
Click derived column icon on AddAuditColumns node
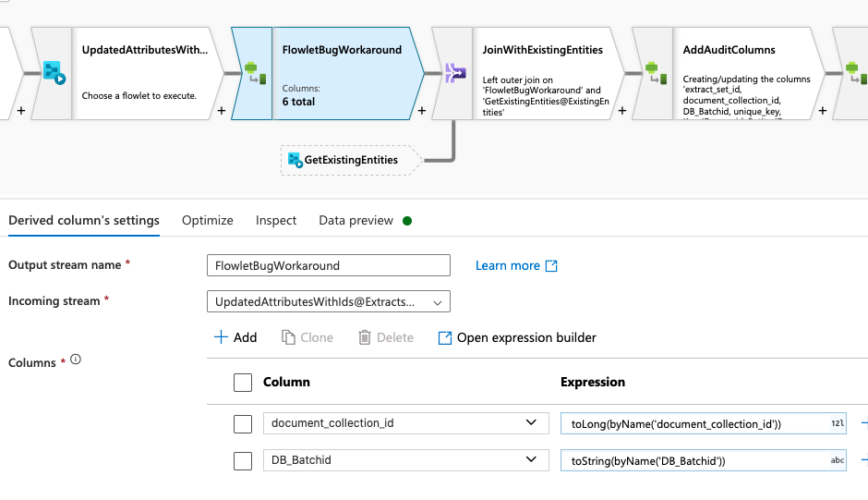click(653, 73)
